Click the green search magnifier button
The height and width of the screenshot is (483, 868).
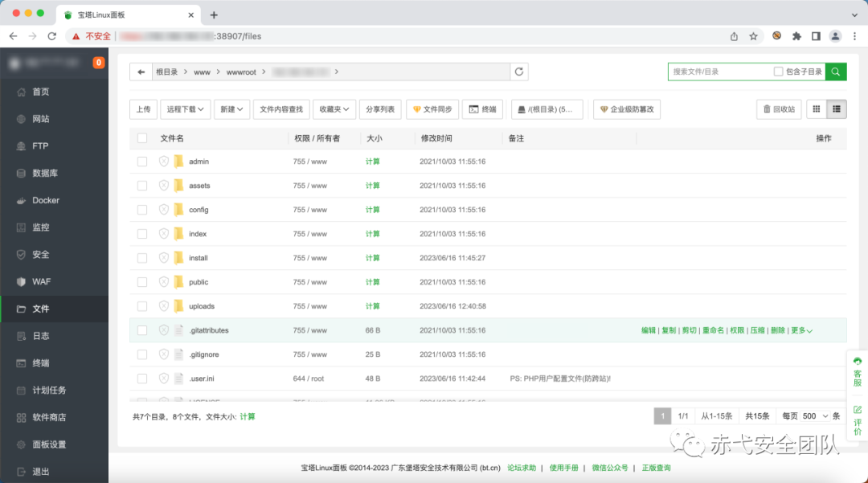tap(835, 72)
